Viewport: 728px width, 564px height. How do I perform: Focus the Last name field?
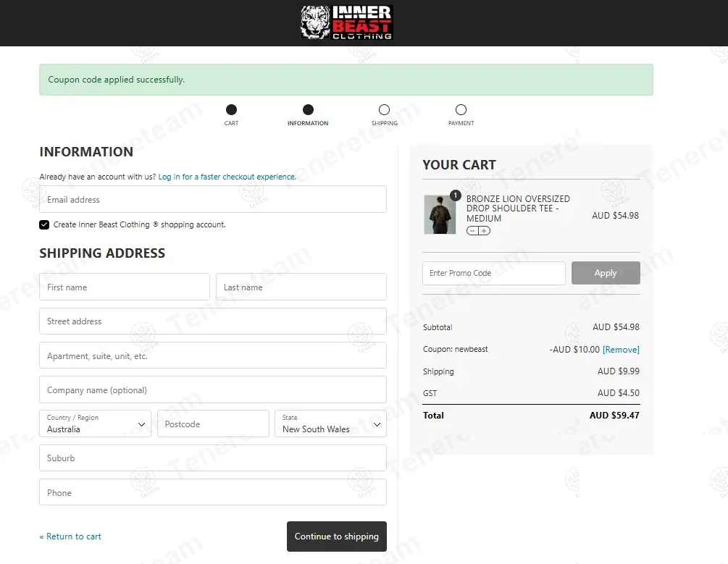coord(301,287)
